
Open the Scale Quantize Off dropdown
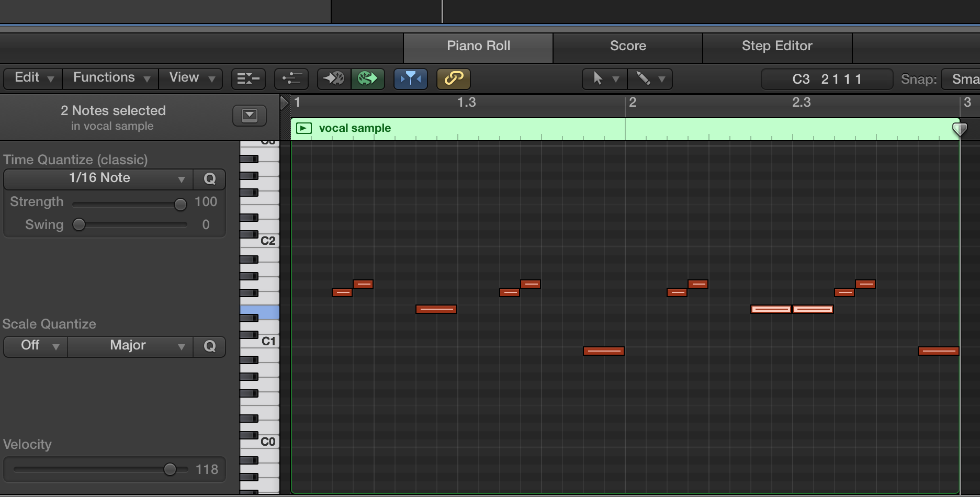pyautogui.click(x=36, y=346)
